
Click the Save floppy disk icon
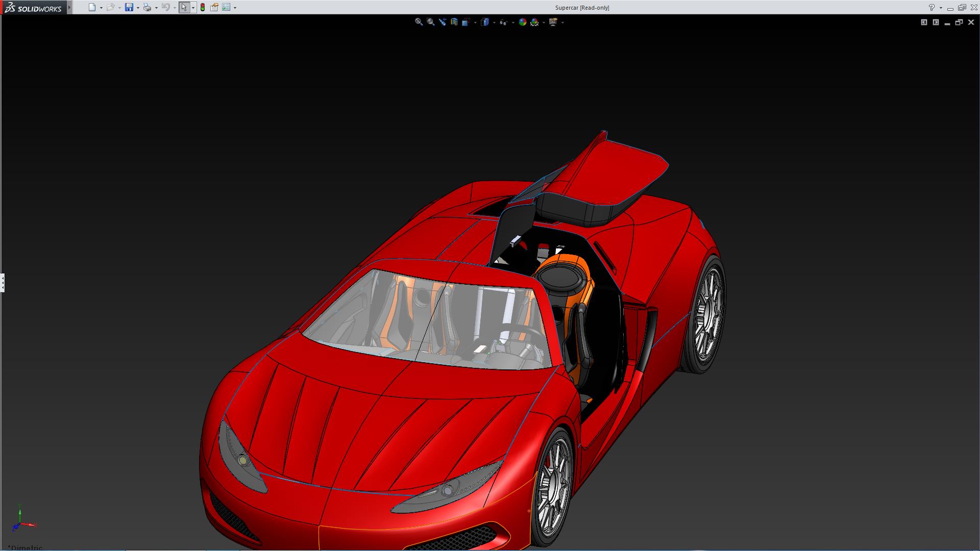pyautogui.click(x=129, y=7)
